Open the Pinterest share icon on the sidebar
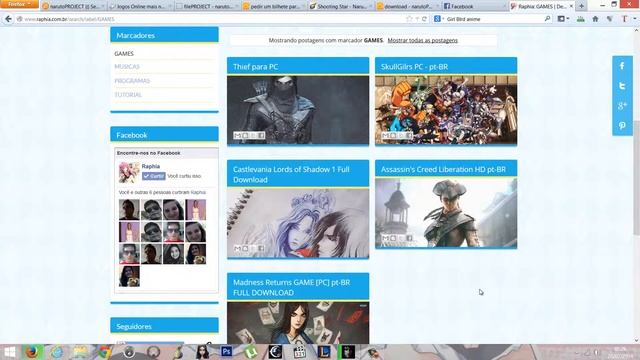640x360 pixels. click(622, 126)
